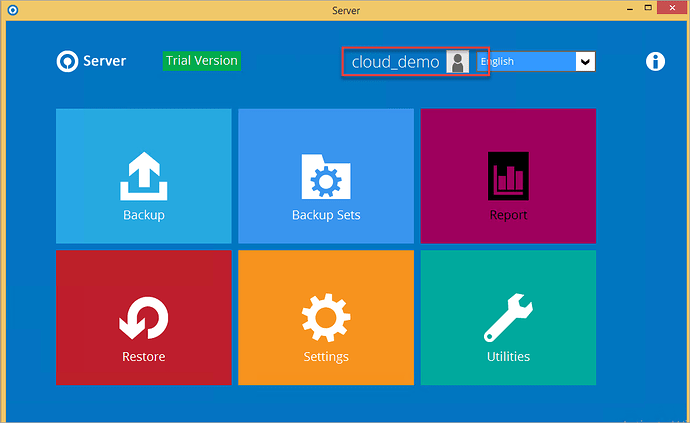Click the Utilities label on the teal tile
Screen dimensions: 690x423
click(x=508, y=357)
